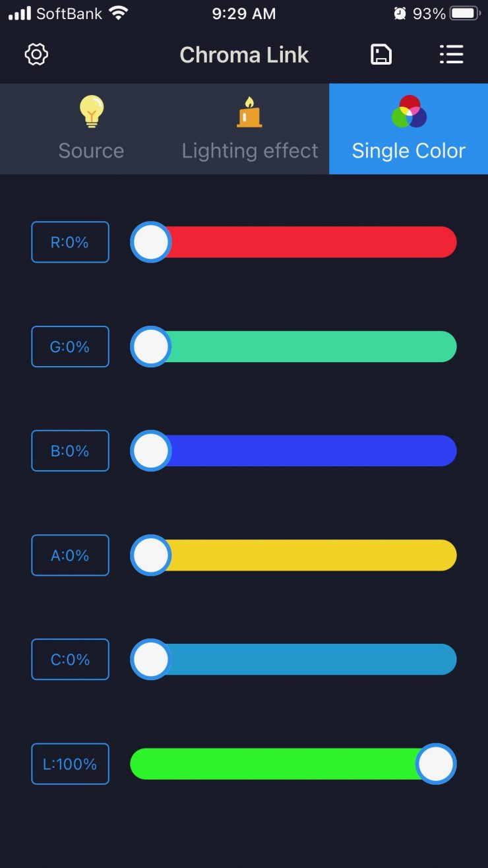
Task: Tap the B:0% value box
Action: pyautogui.click(x=70, y=450)
